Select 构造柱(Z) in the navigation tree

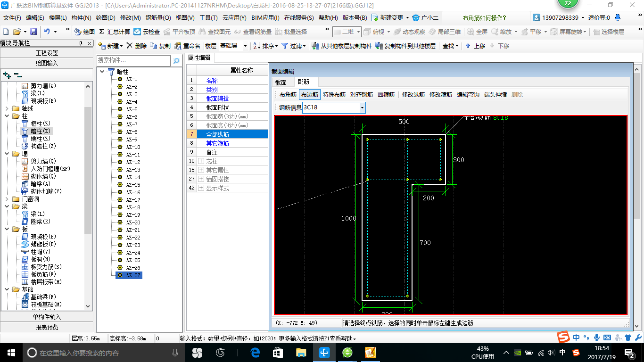(x=43, y=146)
